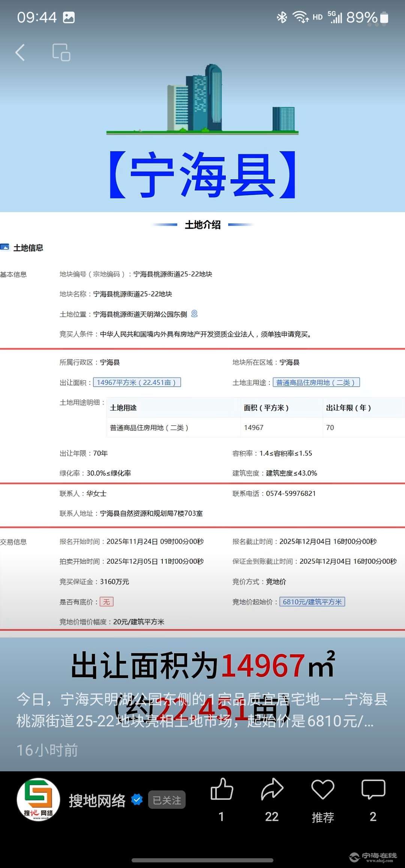The height and width of the screenshot is (868, 405).
Task: Tap the 宁海县 banner heading
Action: tap(202, 175)
